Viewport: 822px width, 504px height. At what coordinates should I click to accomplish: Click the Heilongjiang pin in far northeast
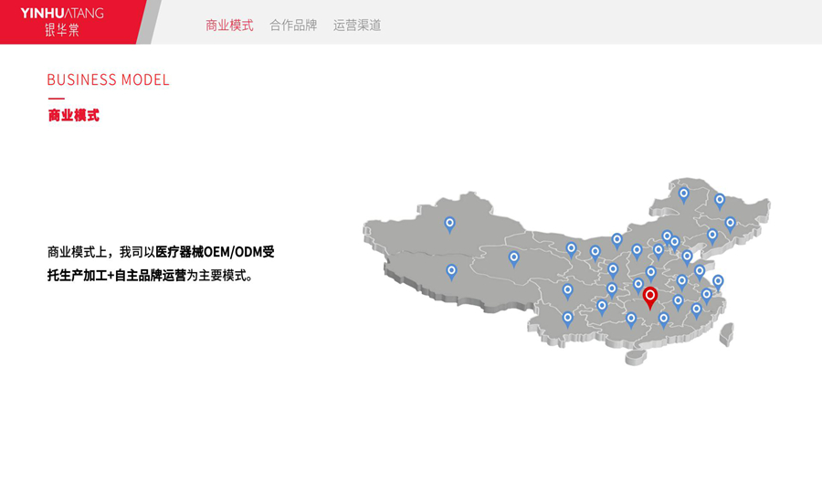point(720,200)
